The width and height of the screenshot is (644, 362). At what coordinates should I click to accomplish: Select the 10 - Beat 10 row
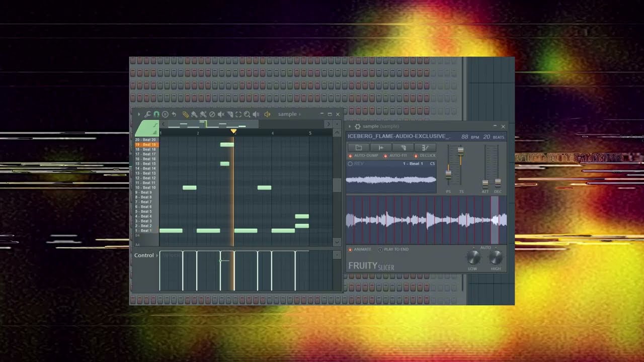[146, 188]
